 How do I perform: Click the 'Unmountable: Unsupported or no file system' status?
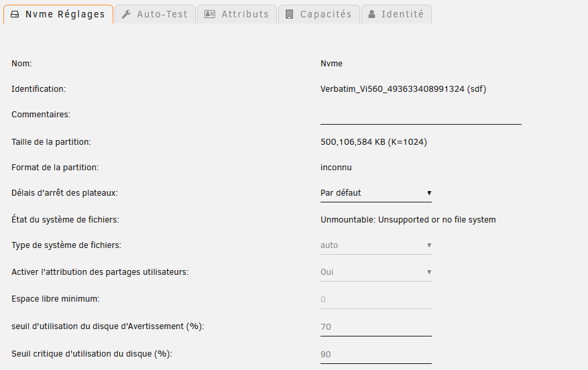coord(408,220)
